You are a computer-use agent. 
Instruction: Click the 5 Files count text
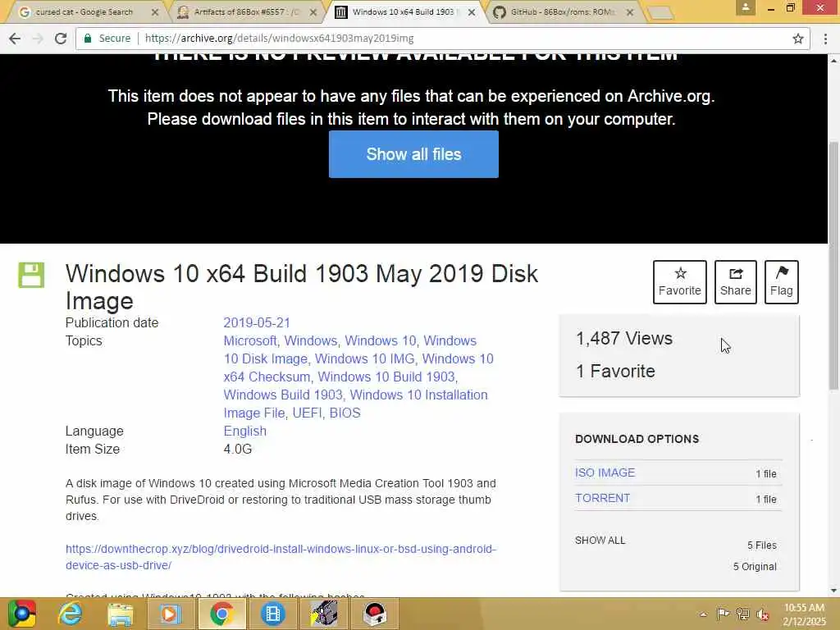point(762,546)
